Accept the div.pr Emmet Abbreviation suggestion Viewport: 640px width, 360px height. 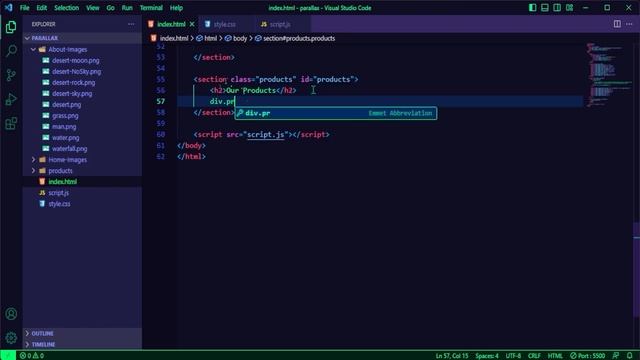[336, 113]
